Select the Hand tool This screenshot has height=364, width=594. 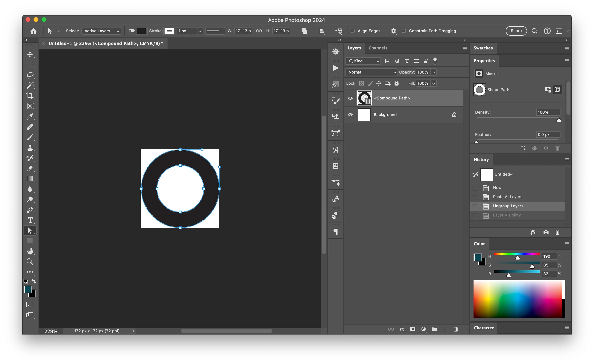click(x=30, y=251)
